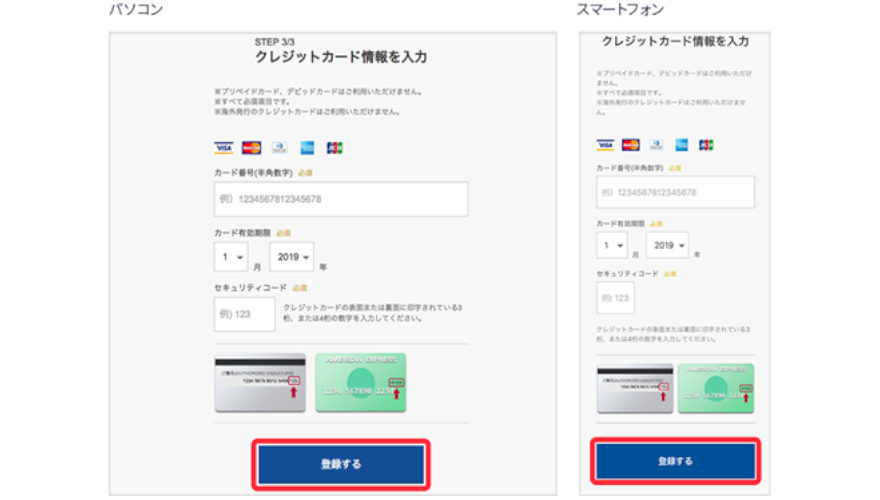Click the JCB icon in PC form
The width and height of the screenshot is (880, 500).
pos(334,148)
